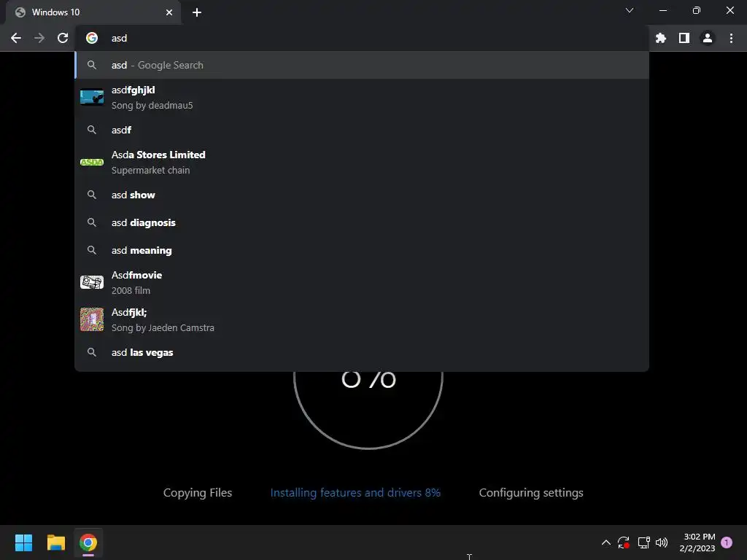
Task: Select the 'asd las vegas' suggestion
Action: tap(362, 352)
